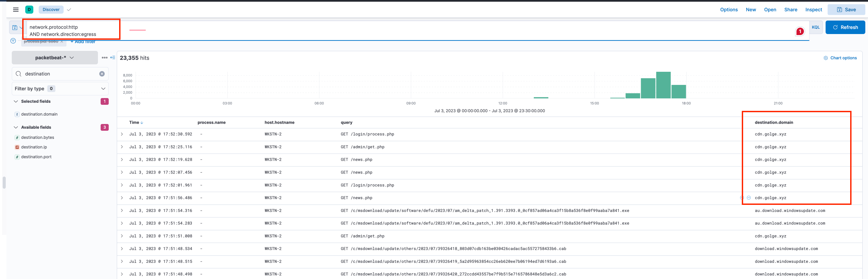Image resolution: width=868 pixels, height=279 pixels.
Task: Open index pattern options dots
Action: point(104,58)
